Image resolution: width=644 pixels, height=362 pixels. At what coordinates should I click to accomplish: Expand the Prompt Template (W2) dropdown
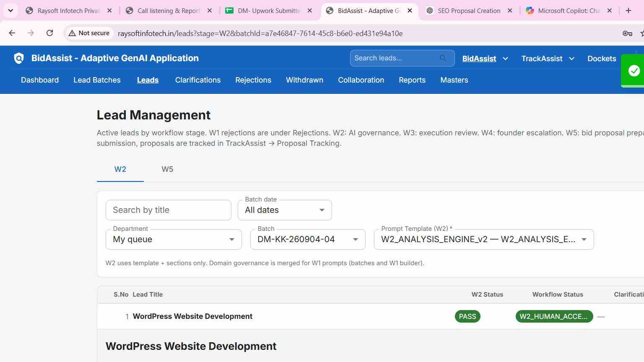click(x=484, y=239)
